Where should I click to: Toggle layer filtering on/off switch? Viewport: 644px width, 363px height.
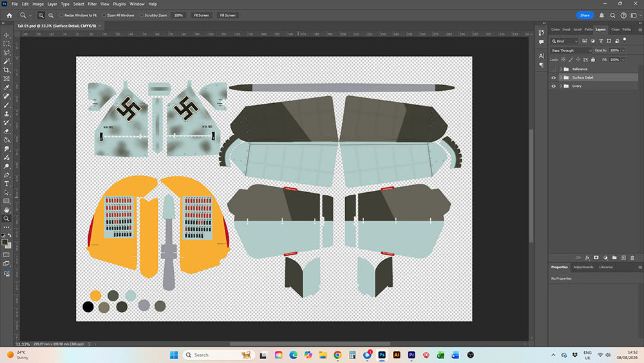tap(625, 40)
